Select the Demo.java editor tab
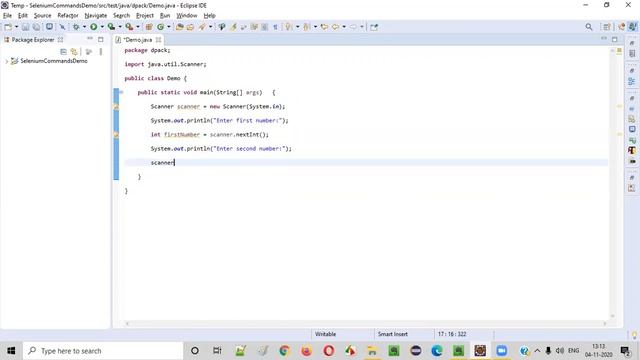Image resolution: width=640 pixels, height=360 pixels. click(138, 40)
